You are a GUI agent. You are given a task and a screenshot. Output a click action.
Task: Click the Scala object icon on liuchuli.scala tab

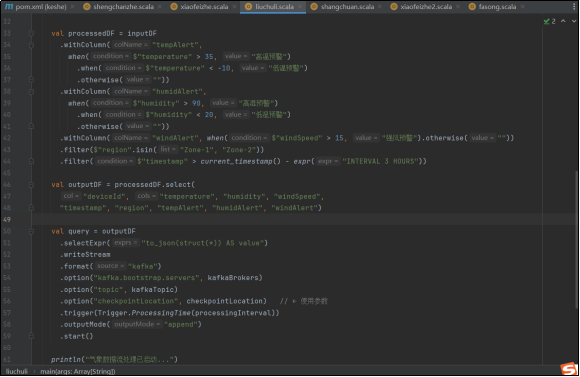coord(249,7)
